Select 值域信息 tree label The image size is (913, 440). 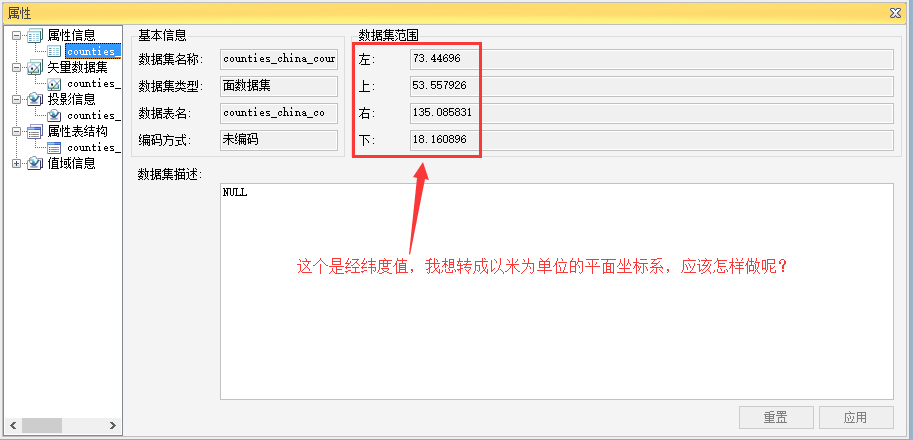point(71,164)
